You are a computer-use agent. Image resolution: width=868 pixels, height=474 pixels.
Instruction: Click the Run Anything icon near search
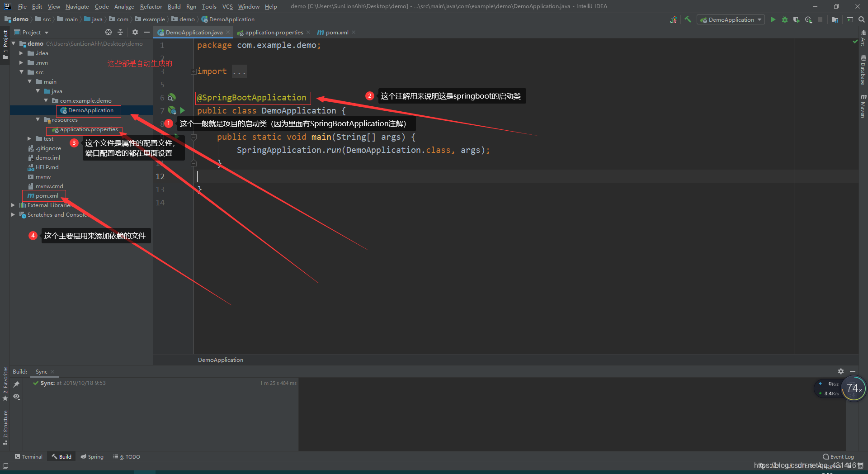click(850, 19)
